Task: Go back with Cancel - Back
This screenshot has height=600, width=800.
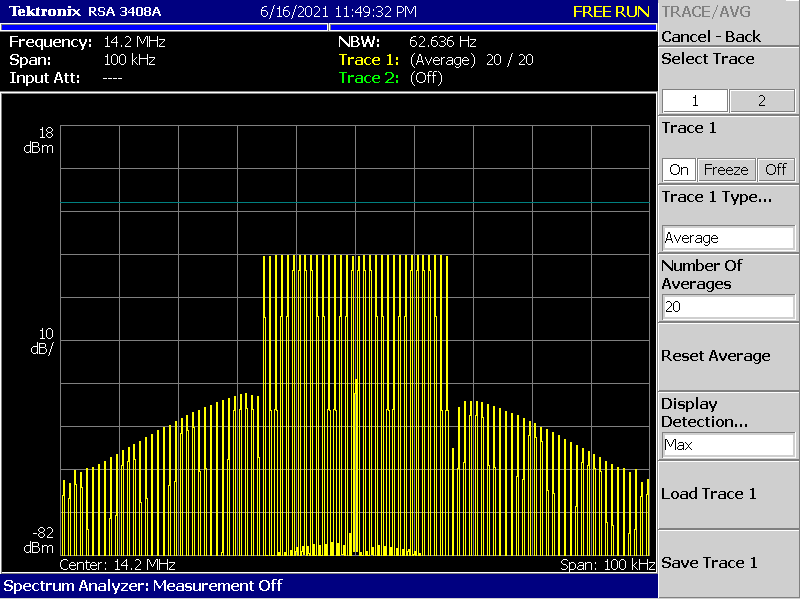Action: [x=711, y=36]
